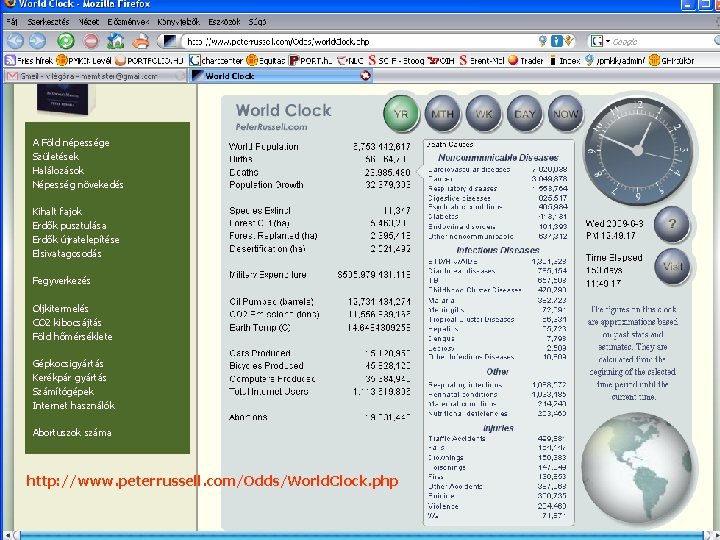Viewport: 720px width, 540px height.
Task: Click the red peterrussell.com WorldClock.php URL
Action: [212, 481]
